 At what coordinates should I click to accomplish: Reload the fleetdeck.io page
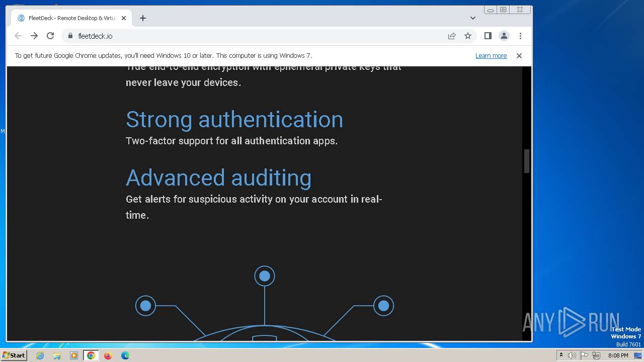point(50,36)
